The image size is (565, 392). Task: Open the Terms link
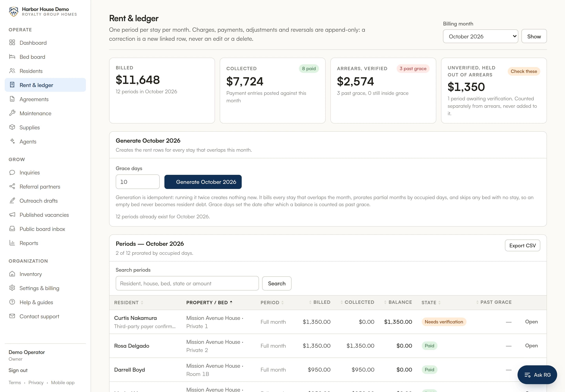(15, 382)
